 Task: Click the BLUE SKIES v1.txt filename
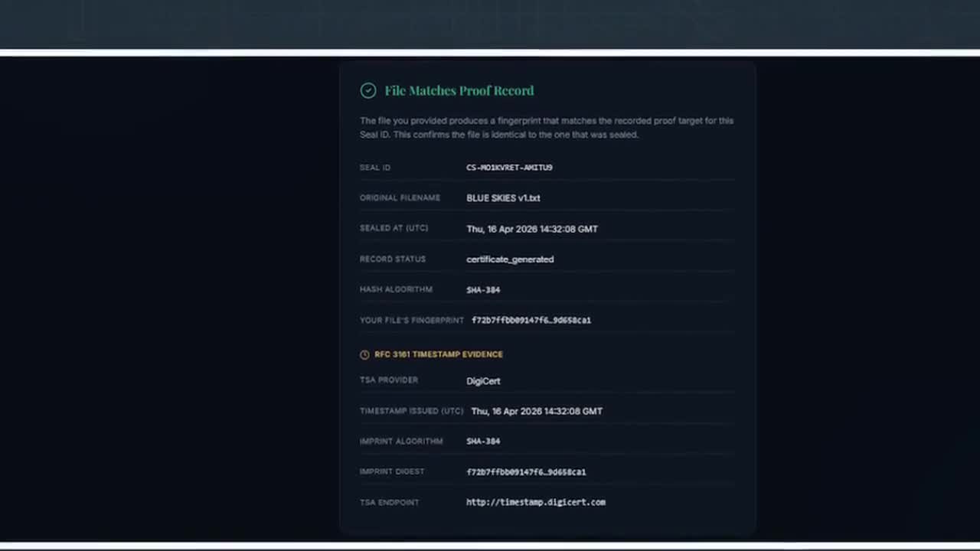tap(503, 198)
